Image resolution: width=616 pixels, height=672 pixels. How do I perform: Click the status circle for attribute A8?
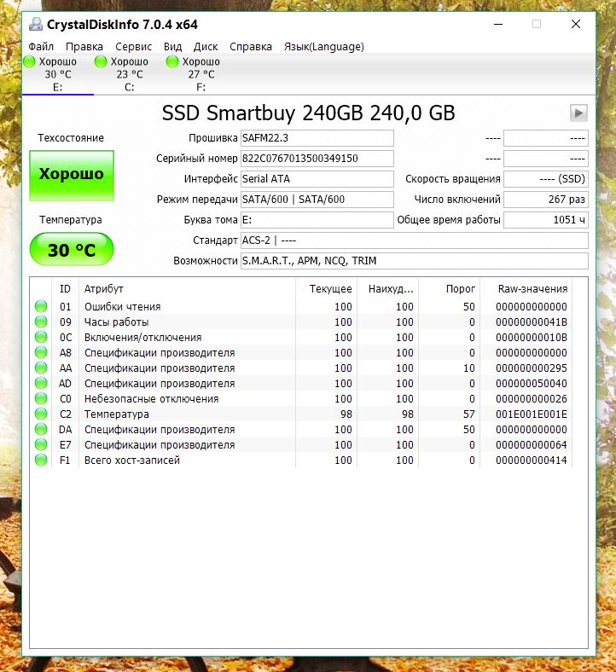[41, 353]
